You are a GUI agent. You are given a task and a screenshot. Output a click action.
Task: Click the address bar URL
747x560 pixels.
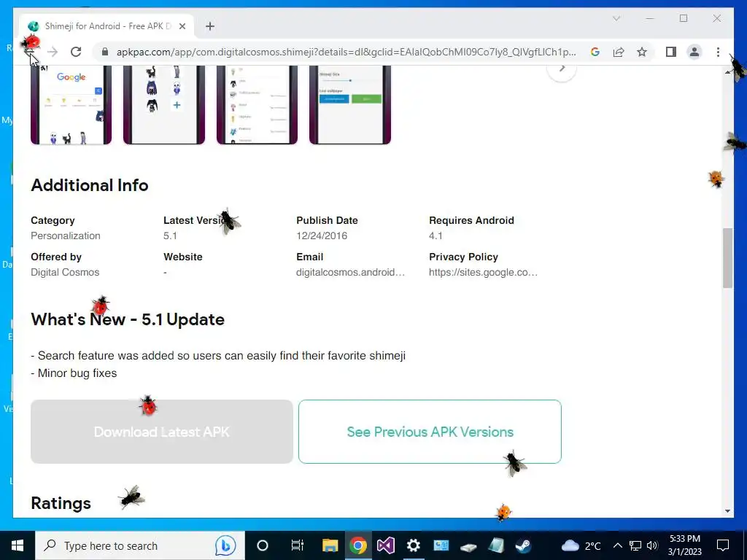tap(346, 52)
